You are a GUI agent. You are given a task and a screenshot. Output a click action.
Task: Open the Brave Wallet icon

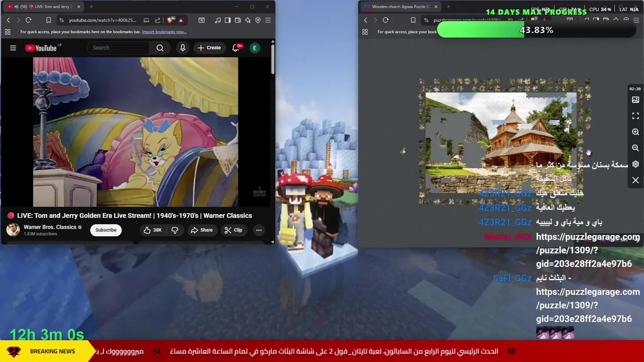coord(237,20)
